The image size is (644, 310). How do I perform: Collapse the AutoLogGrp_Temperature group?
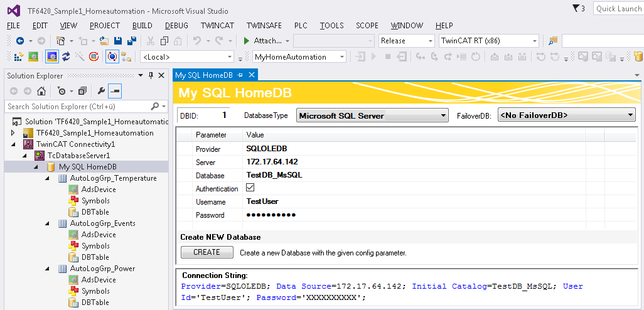click(x=47, y=178)
